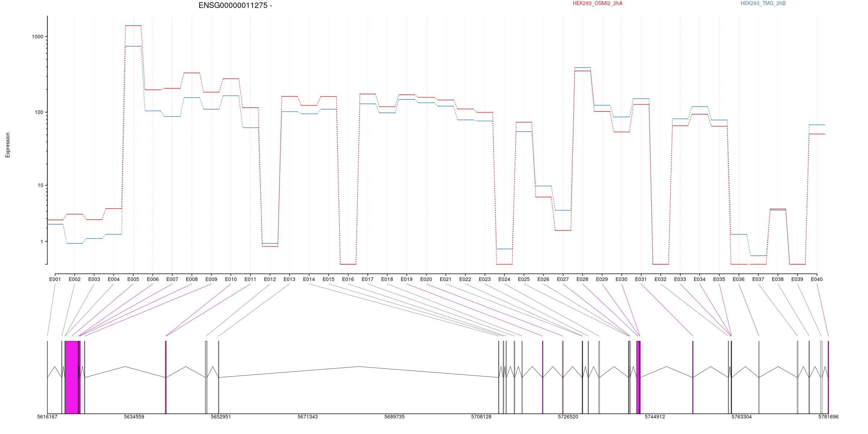The height and width of the screenshot is (434, 868).
Task: Click exon label E040
Action: [817, 279]
